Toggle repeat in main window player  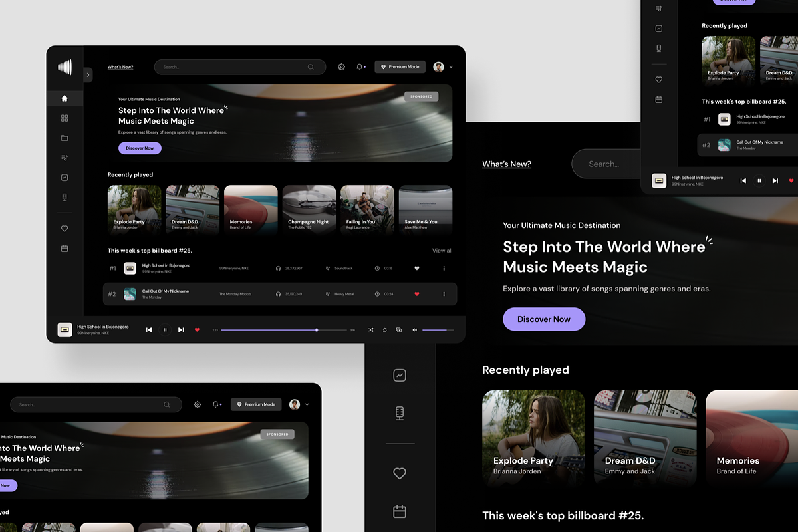click(384, 330)
